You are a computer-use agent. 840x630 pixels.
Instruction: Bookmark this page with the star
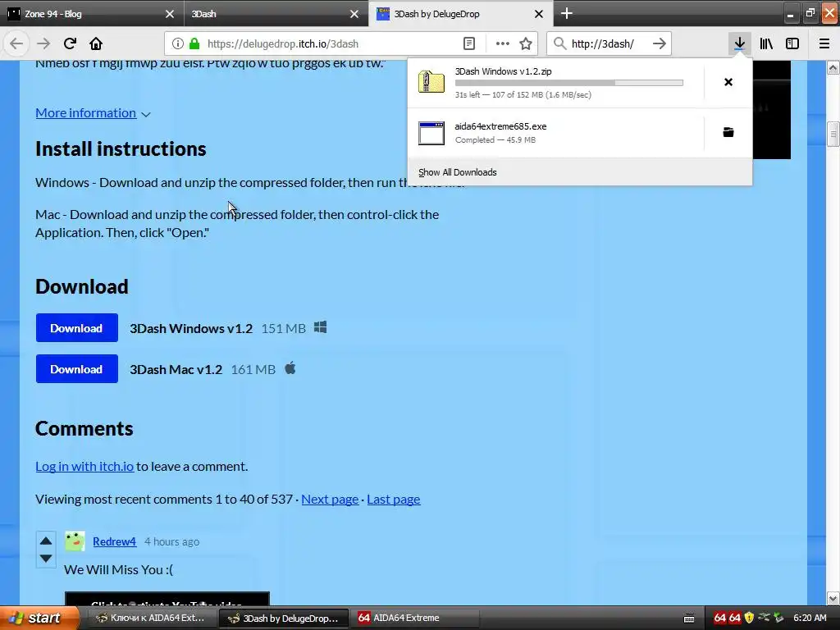pyautogui.click(x=526, y=43)
